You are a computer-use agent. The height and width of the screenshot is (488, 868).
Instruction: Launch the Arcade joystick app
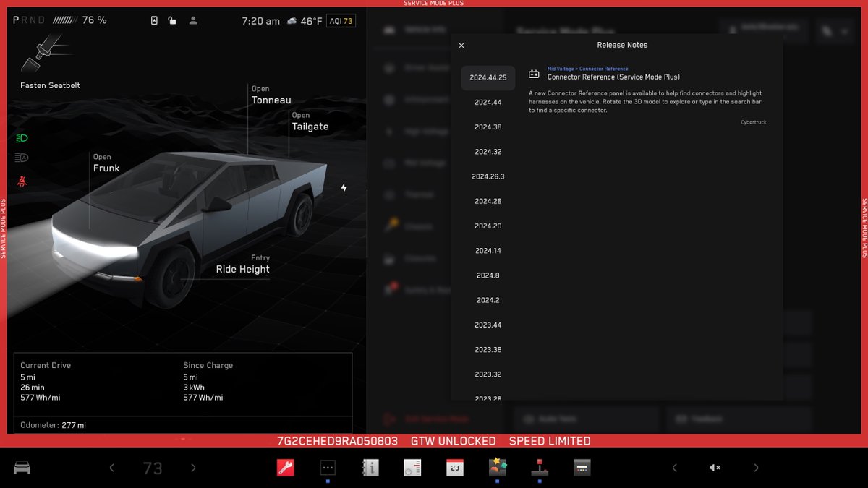tap(540, 468)
